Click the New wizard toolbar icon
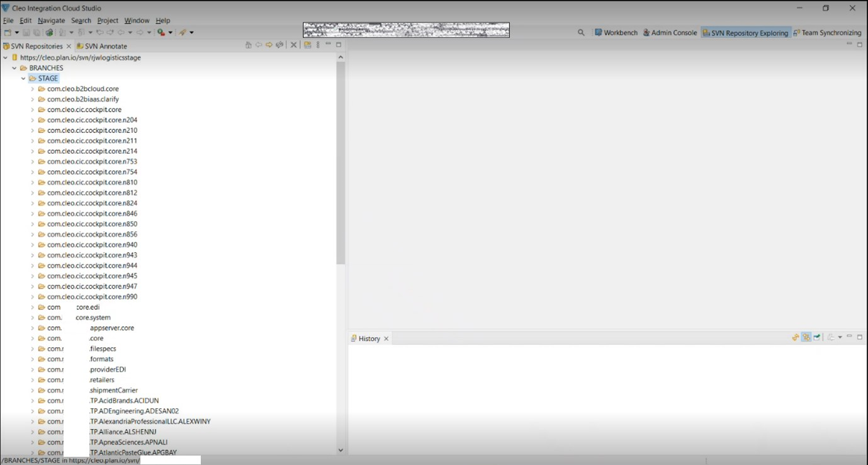Screen dimensions: 868x465 point(8,32)
